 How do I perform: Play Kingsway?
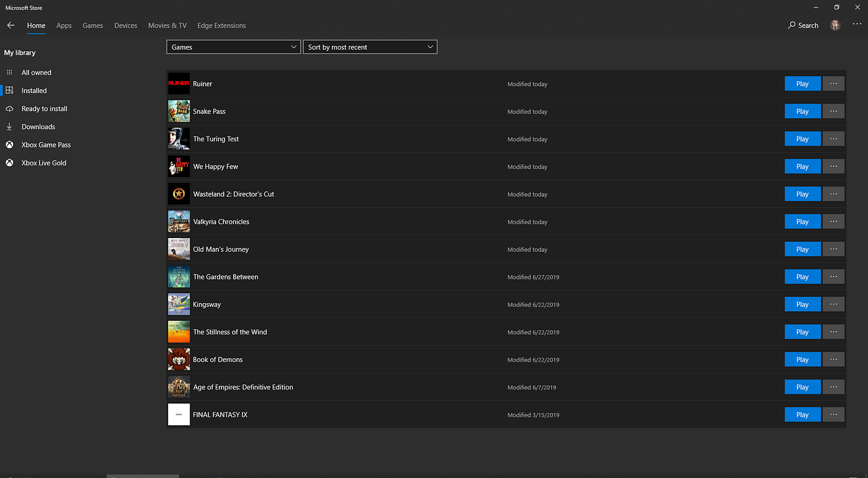click(x=802, y=304)
